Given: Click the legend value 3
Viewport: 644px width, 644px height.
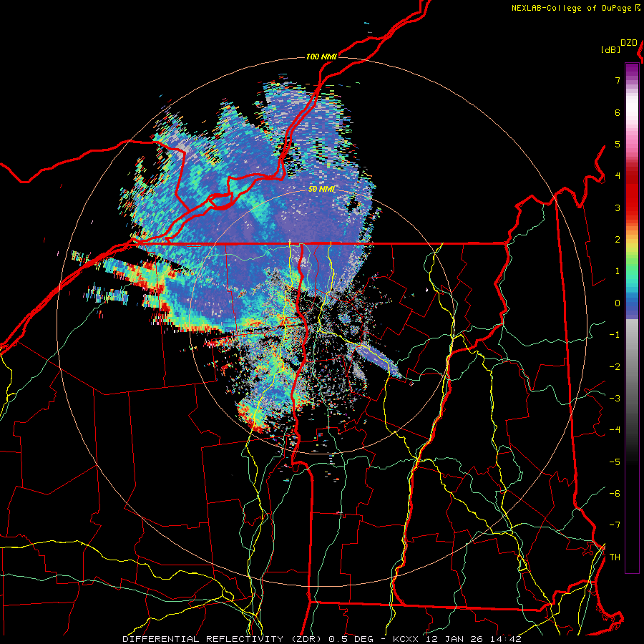Looking at the screenshot, I should pyautogui.click(x=618, y=208).
